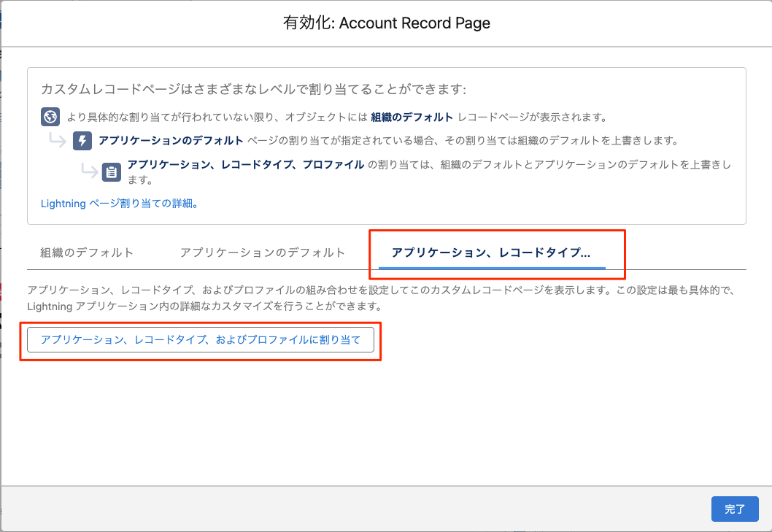Viewport: 772px width, 532px height.
Task: Open the Lightning ページ割り当ての詳細 link
Action: coord(120,204)
